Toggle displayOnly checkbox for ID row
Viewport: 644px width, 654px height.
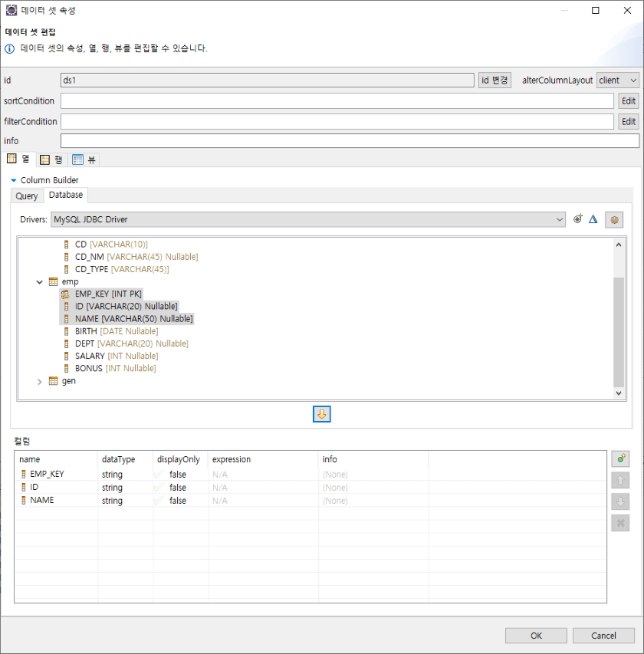(x=158, y=488)
